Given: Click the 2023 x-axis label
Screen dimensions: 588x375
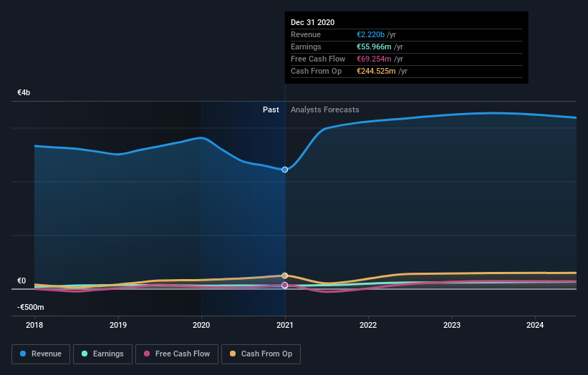Looking at the screenshot, I should point(452,325).
